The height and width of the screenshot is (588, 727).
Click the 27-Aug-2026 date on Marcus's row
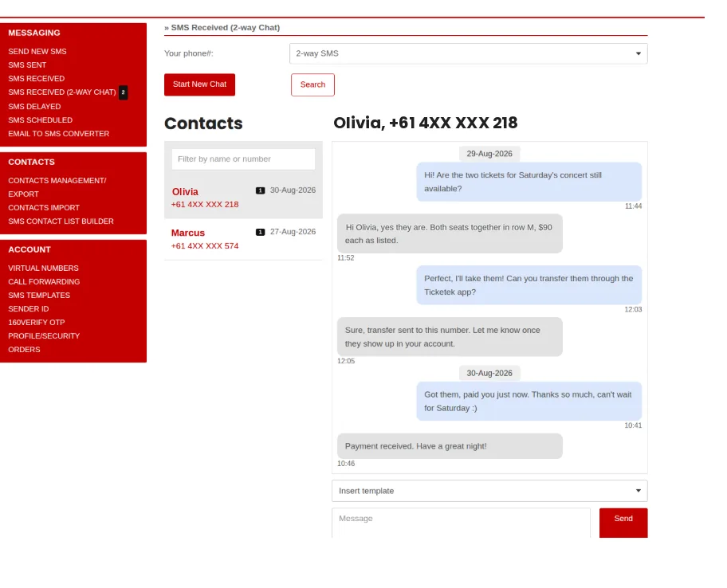pos(293,232)
